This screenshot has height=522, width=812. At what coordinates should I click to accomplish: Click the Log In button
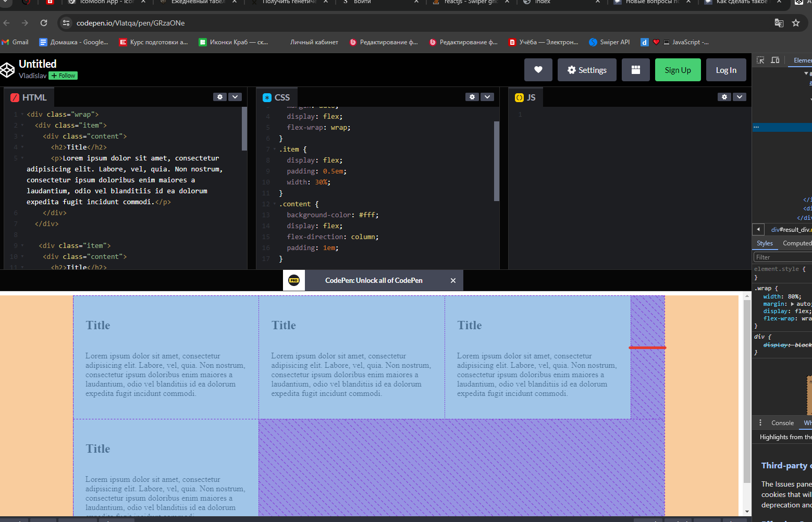tap(726, 70)
